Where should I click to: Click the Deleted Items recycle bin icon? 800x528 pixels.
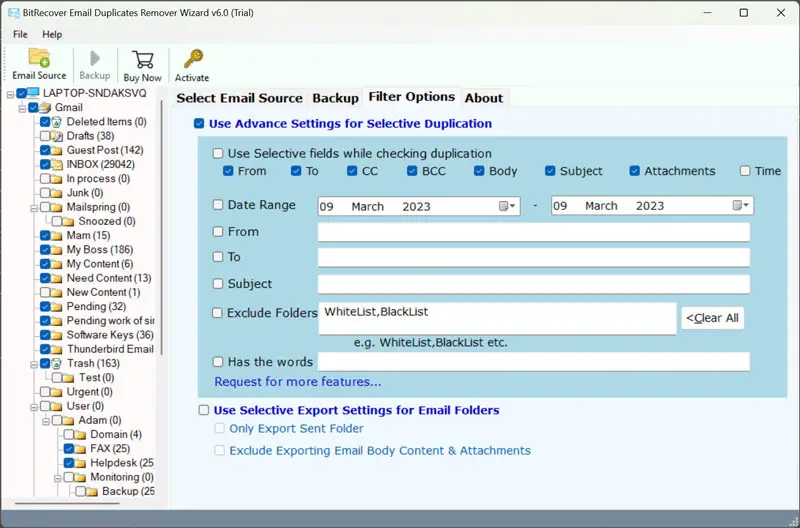click(57, 122)
